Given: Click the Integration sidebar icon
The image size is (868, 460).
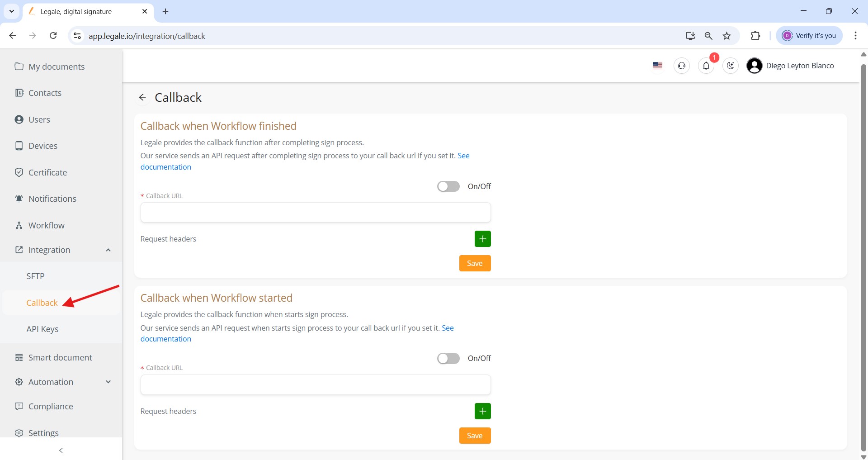Looking at the screenshot, I should pyautogui.click(x=19, y=250).
